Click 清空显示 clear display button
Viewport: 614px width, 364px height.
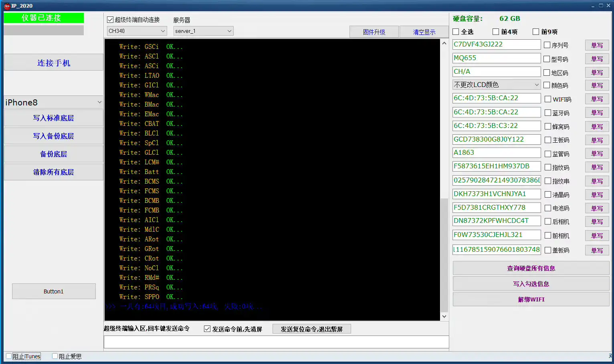pos(424,32)
